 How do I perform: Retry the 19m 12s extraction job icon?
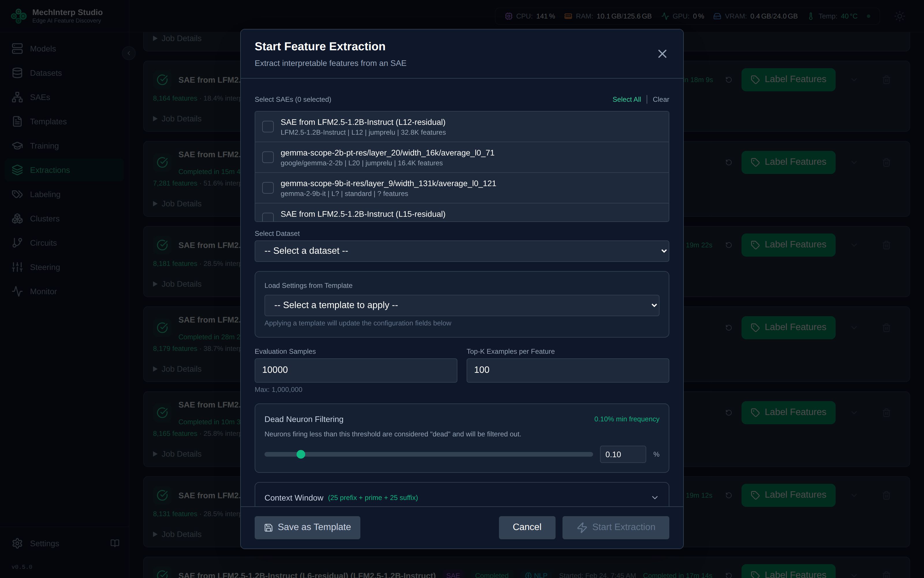point(729,495)
